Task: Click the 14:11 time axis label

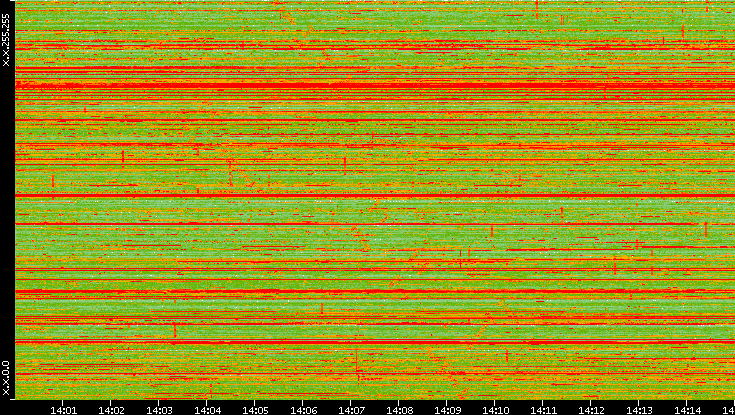Action: click(x=543, y=410)
